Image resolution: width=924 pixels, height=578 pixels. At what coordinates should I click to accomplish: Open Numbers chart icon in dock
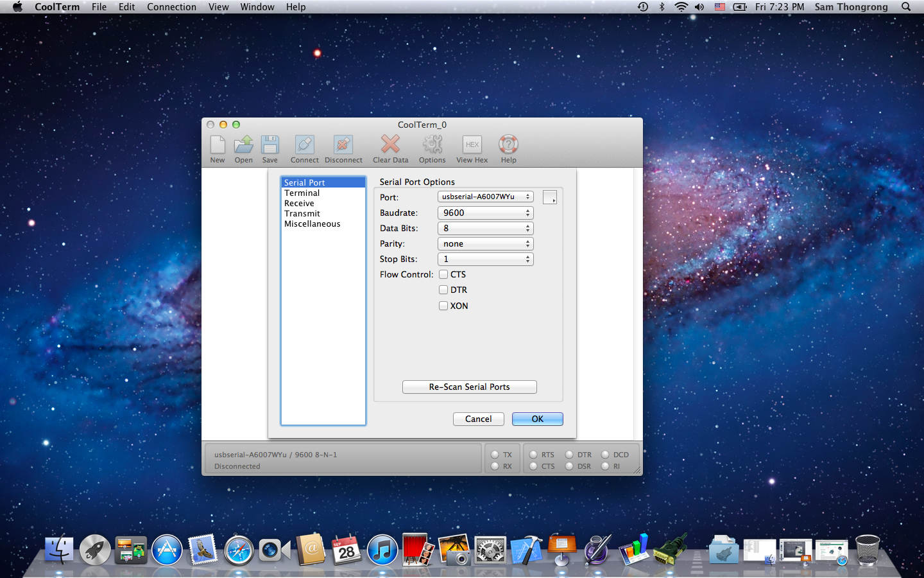(634, 550)
